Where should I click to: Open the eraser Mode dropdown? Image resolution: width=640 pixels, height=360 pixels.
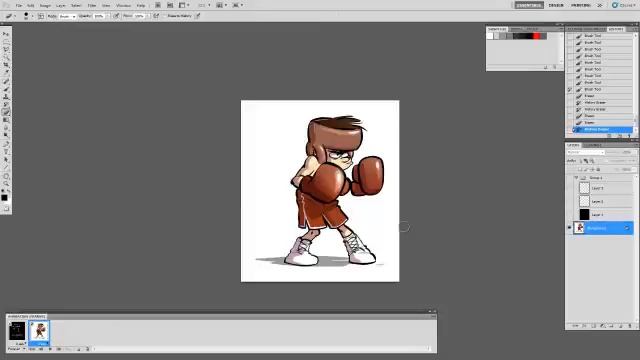pos(67,16)
